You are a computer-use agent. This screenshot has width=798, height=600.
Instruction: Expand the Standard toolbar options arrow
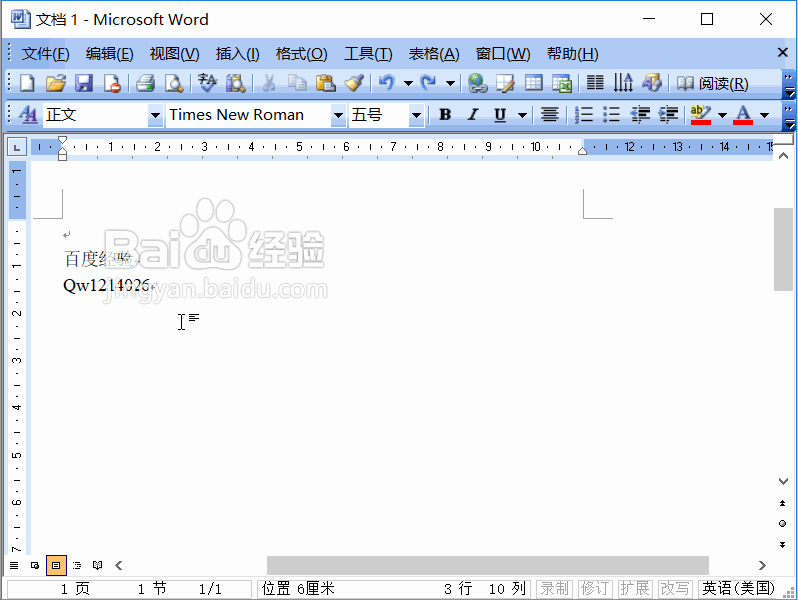point(789,84)
